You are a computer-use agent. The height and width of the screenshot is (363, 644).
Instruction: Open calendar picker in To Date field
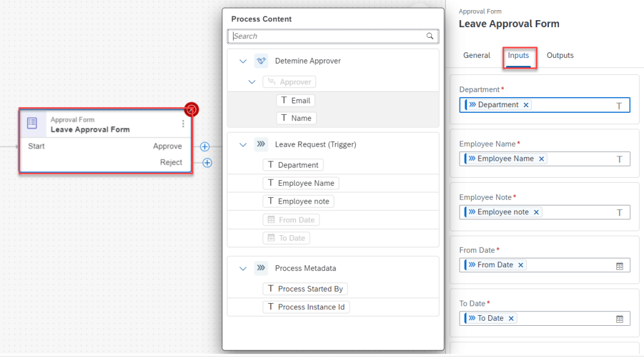coord(619,319)
